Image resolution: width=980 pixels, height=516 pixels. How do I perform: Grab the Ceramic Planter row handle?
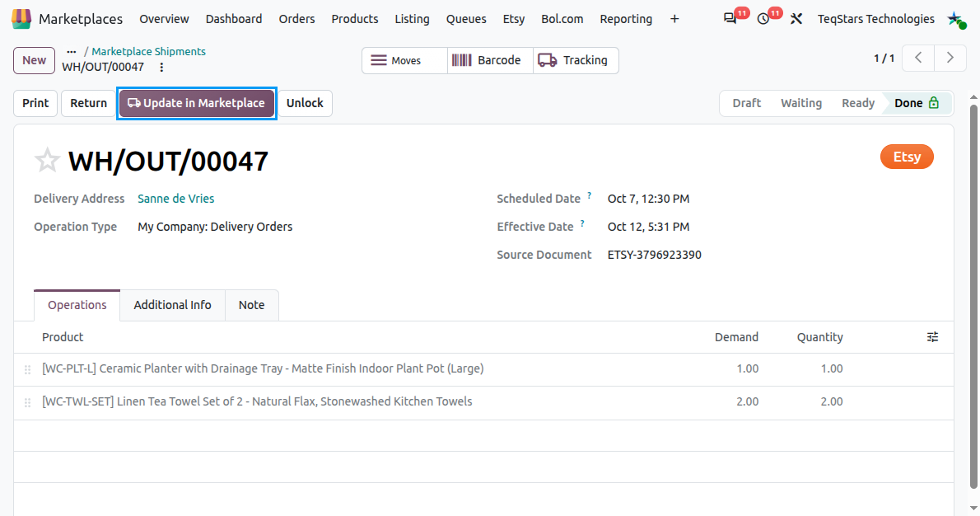[x=27, y=369]
